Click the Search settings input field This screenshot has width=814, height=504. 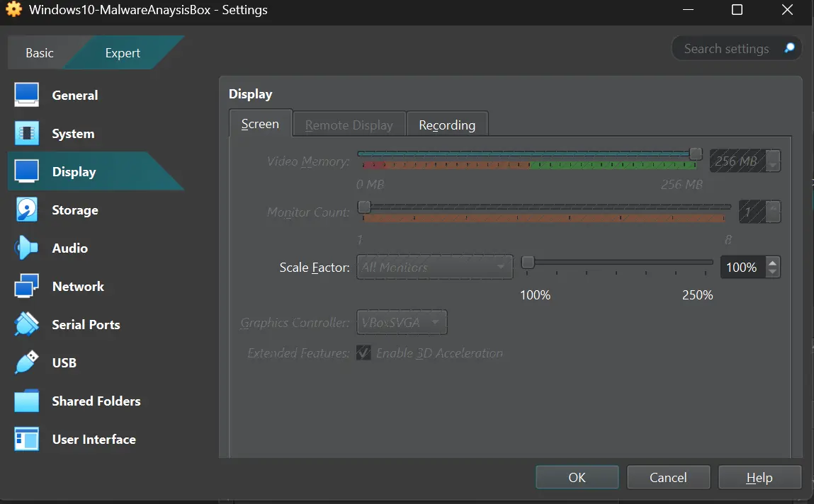click(x=726, y=49)
